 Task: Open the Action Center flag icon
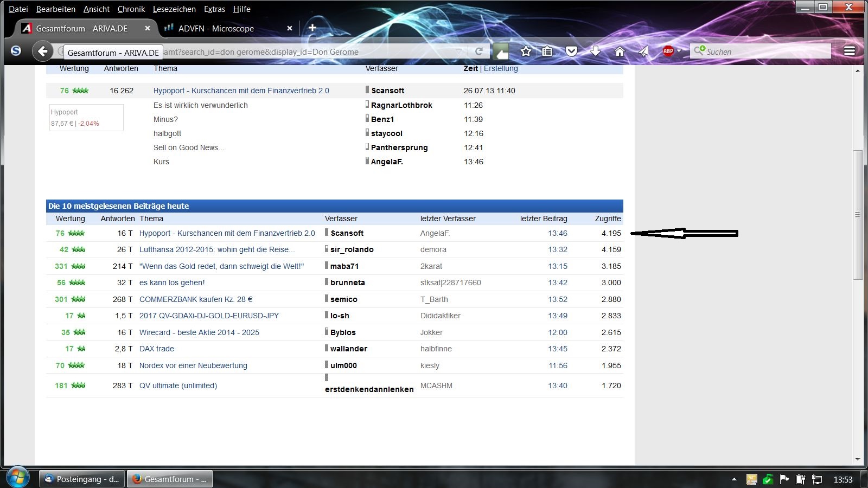pos(784,479)
